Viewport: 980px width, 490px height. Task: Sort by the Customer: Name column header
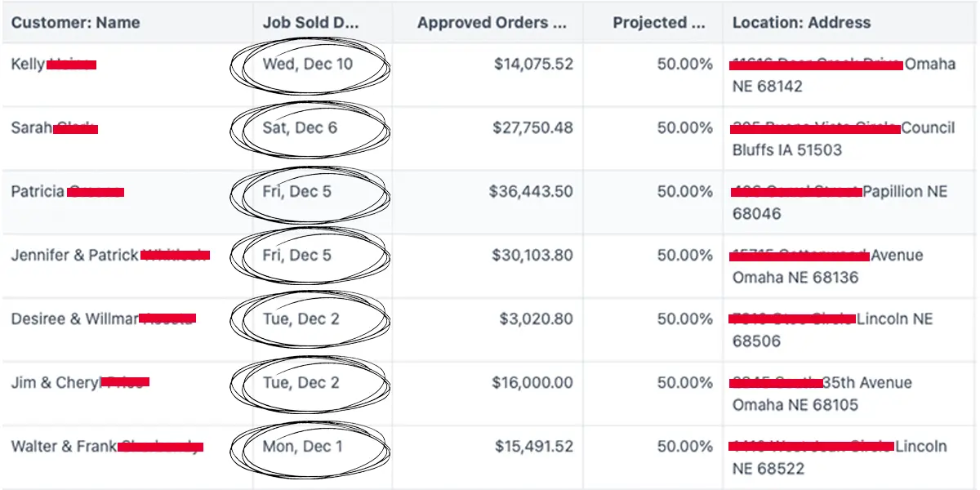pos(75,23)
